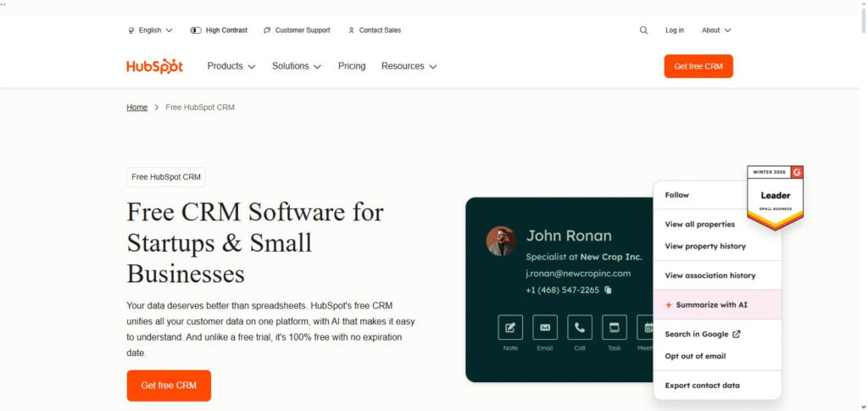868x411 pixels.
Task: Select Export contact data
Action: point(703,386)
